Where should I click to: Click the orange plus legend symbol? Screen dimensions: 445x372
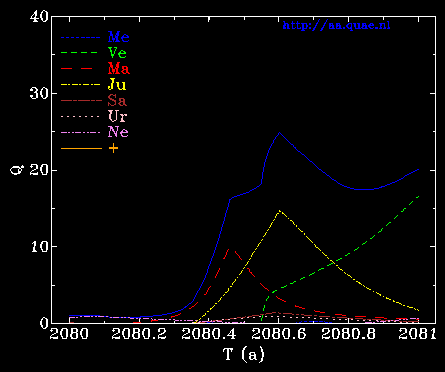click(x=113, y=148)
